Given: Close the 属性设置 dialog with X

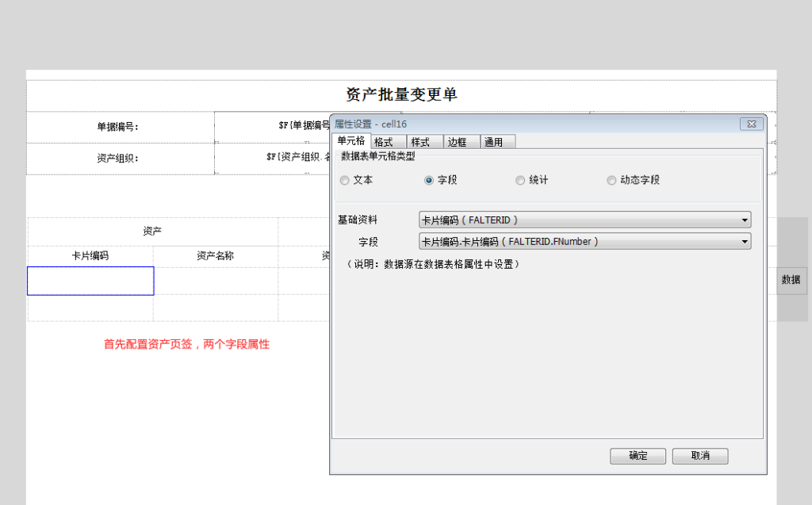Looking at the screenshot, I should click(x=752, y=124).
